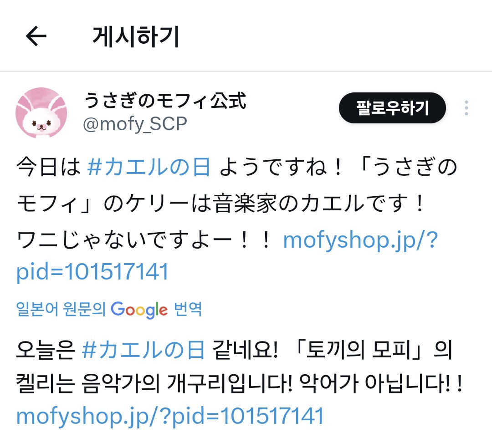The image size is (492, 448).
Task: Click the 게시하기 header title
Action: tap(136, 37)
